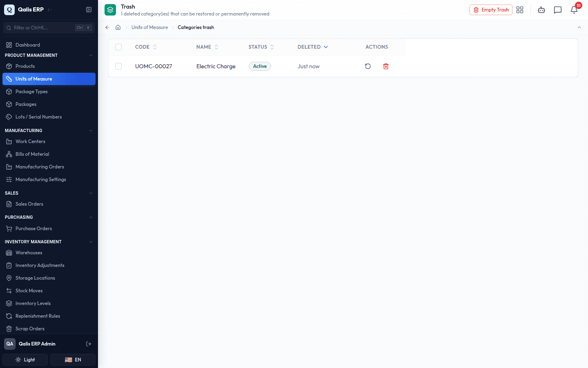588x368 pixels.
Task: Click the Empty Trash button
Action: [491, 10]
